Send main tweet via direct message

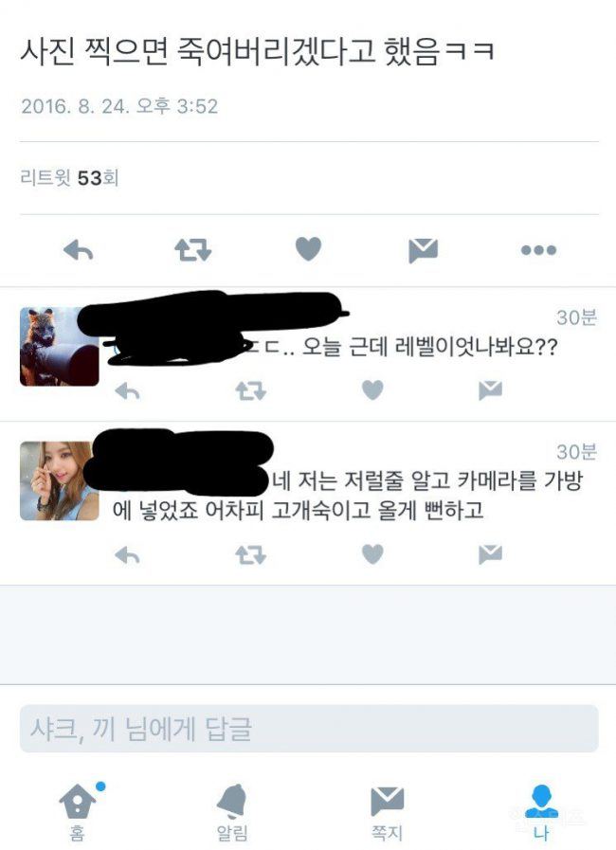pos(423,250)
